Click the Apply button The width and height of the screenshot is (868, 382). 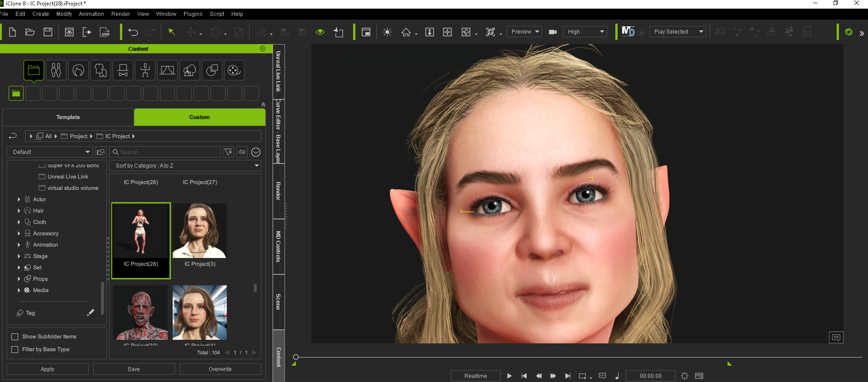coord(48,369)
